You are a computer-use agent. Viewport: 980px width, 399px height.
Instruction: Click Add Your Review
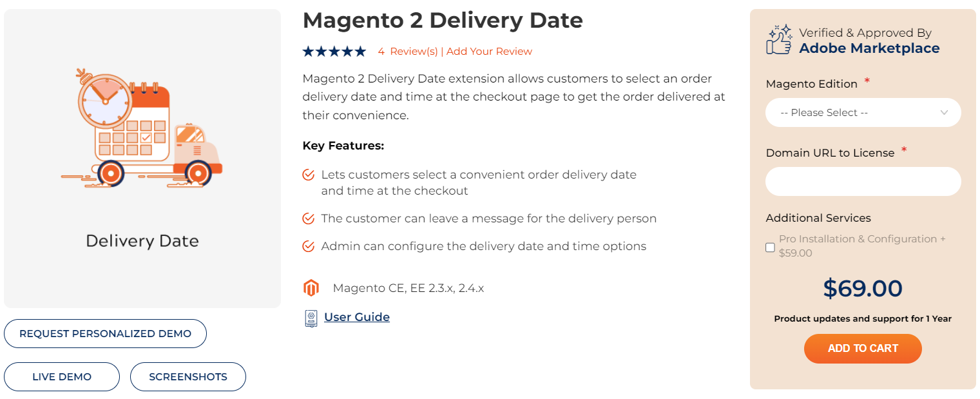click(488, 50)
